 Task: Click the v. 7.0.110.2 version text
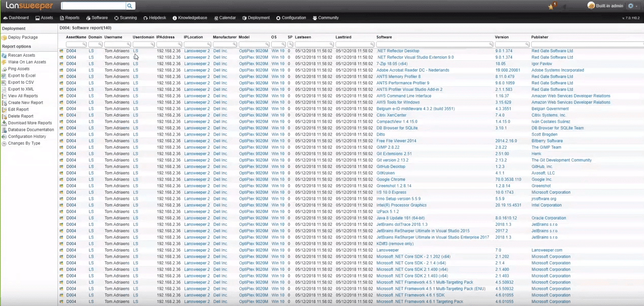(631, 18)
